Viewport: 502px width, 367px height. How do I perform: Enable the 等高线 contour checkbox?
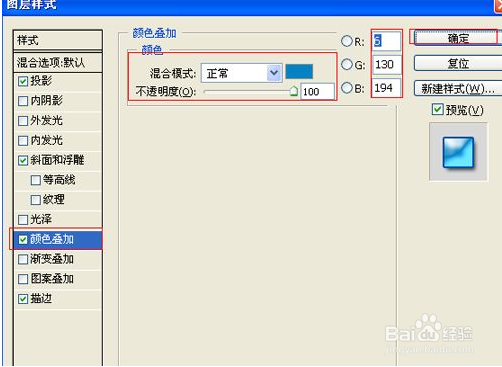coord(35,180)
